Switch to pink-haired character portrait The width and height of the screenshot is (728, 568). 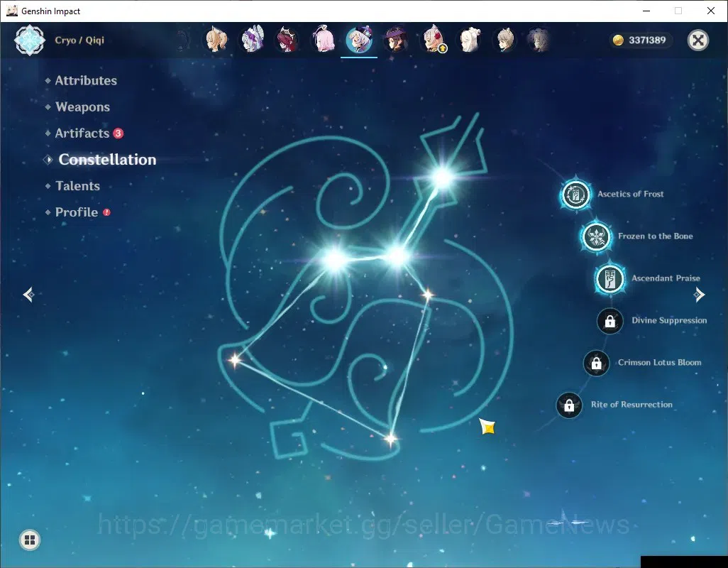click(323, 40)
